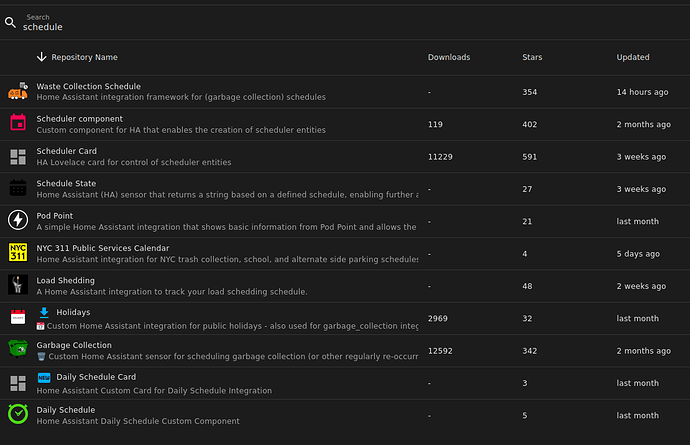690x445 pixels.
Task: Open the Garbage Collection repository entry
Action: pyautogui.click(x=72, y=345)
